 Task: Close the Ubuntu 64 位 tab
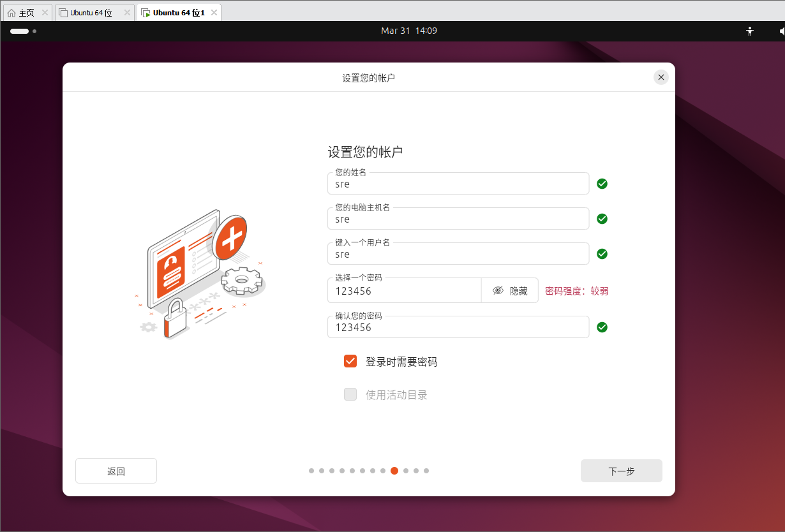click(126, 13)
